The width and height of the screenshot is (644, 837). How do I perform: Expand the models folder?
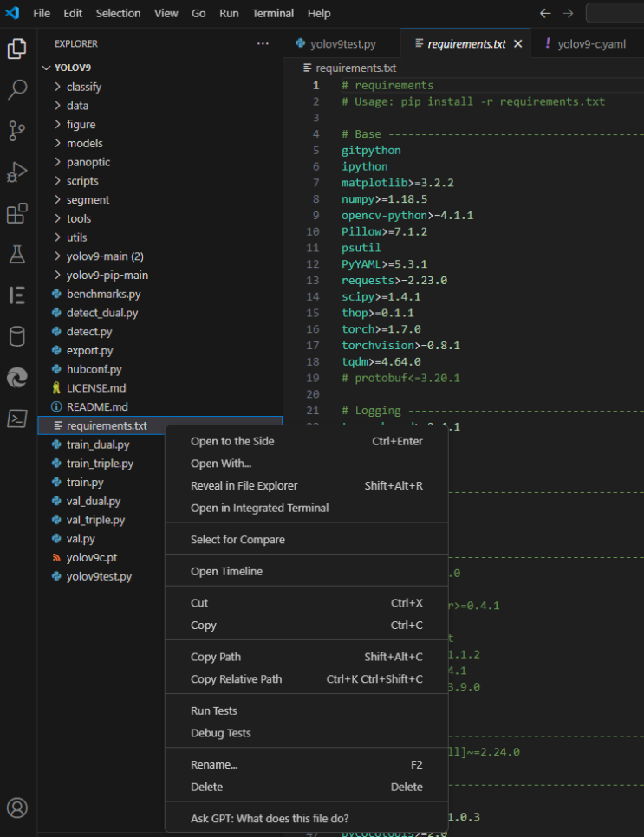(x=84, y=143)
